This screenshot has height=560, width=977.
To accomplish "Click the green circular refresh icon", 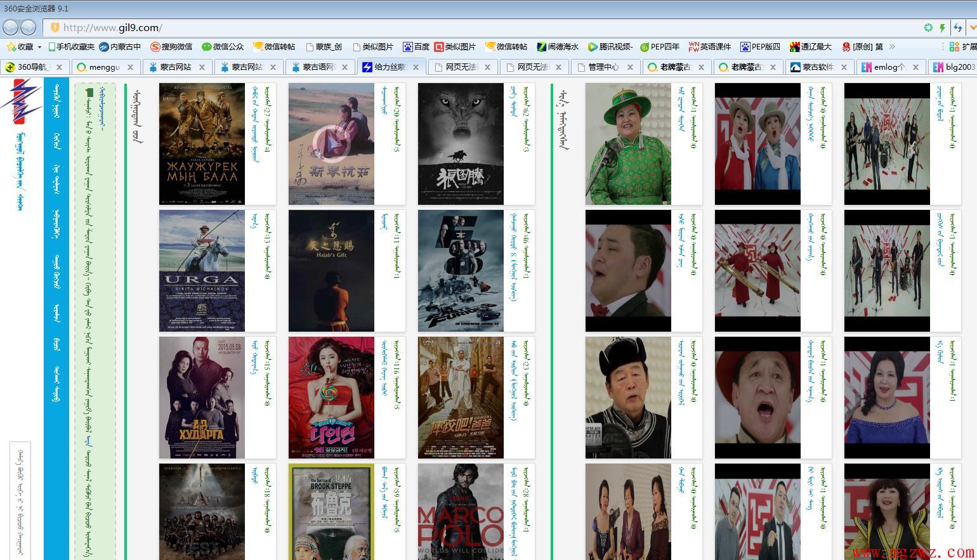I will 928,27.
